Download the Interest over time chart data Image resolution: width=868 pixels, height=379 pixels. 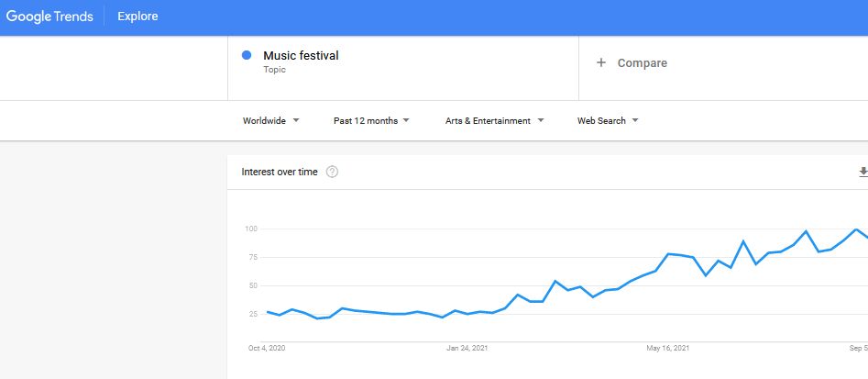click(x=862, y=172)
